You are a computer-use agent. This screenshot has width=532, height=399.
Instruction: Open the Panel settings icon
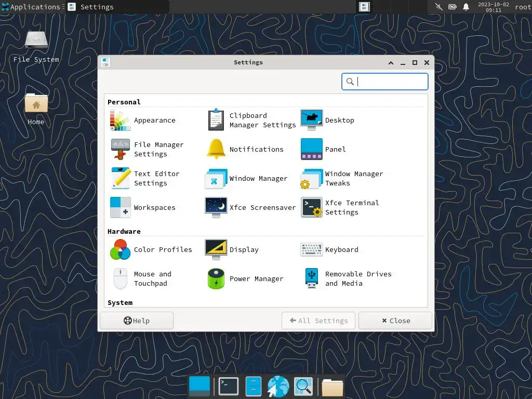click(x=312, y=149)
